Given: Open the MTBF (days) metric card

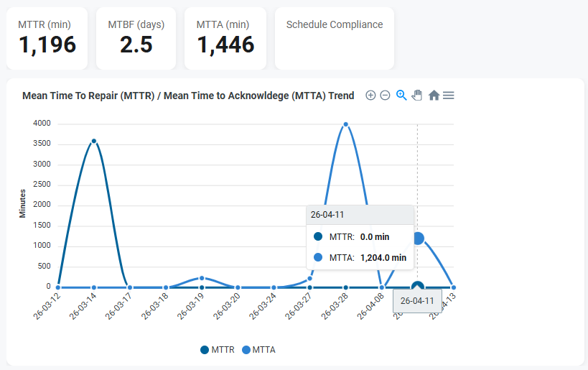Looking at the screenshot, I should (x=136, y=38).
